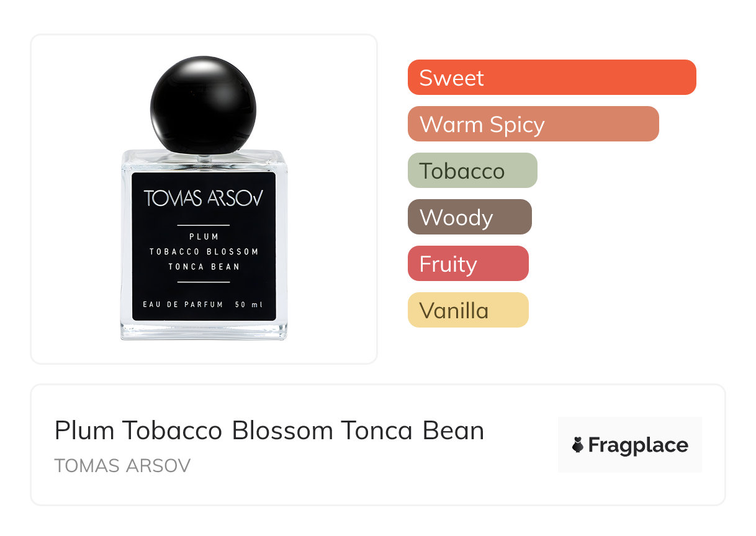Screen dimensions: 756x536
Task: Click the spray neck beneath the cap
Action: (203, 157)
